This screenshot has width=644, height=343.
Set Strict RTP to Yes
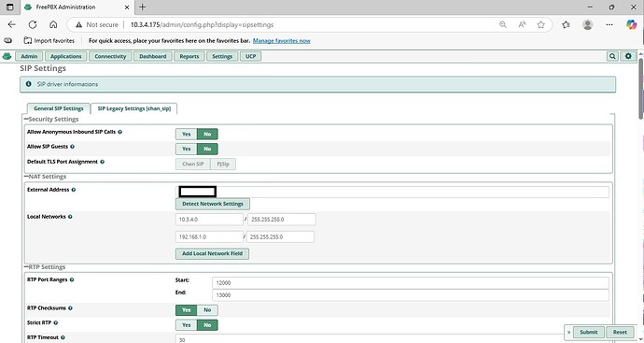coord(187,325)
